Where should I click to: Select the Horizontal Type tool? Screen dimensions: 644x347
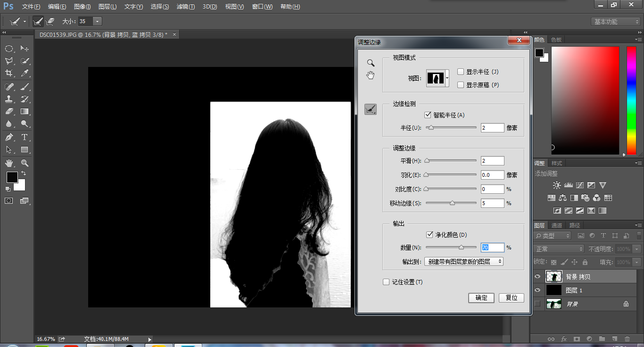tap(25, 137)
